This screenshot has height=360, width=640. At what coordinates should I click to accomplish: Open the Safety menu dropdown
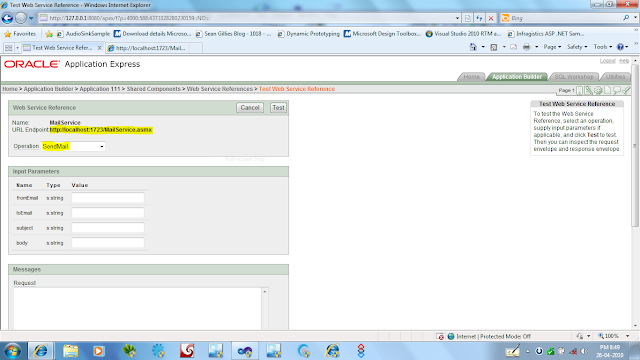point(577,47)
